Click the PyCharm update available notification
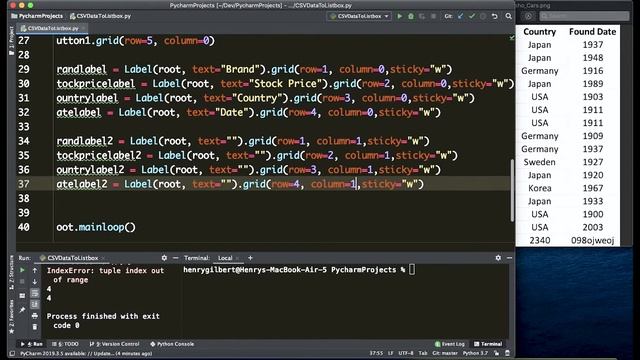This screenshot has width=640, height=360. point(86,353)
